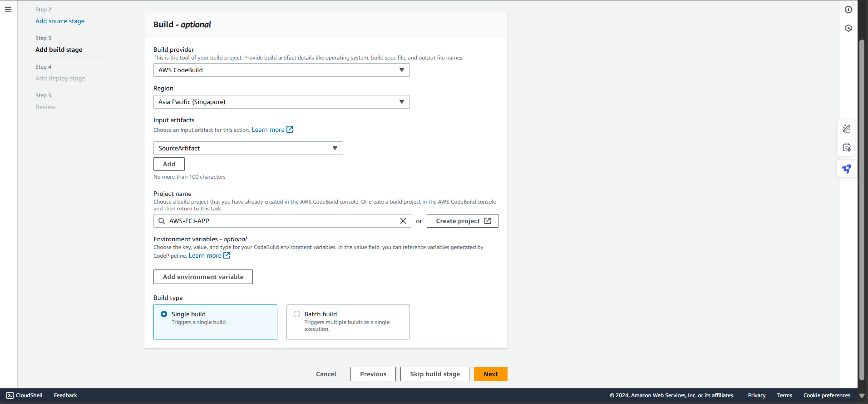This screenshot has width=868, height=404.
Task: Open Cookie preferences in footer
Action: click(x=827, y=395)
